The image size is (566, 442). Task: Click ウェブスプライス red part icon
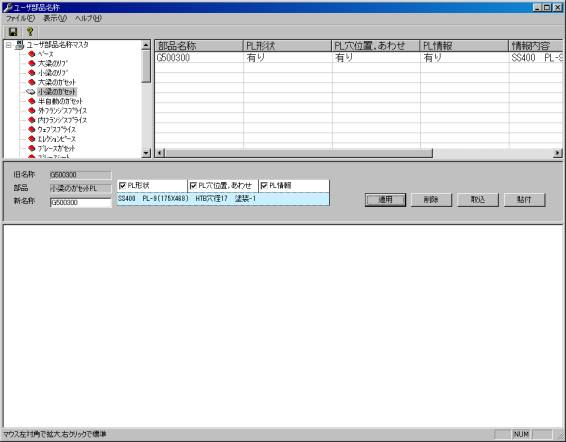32,129
